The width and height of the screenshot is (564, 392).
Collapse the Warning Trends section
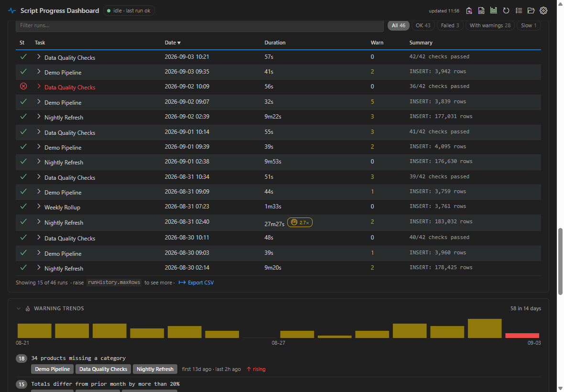click(18, 308)
